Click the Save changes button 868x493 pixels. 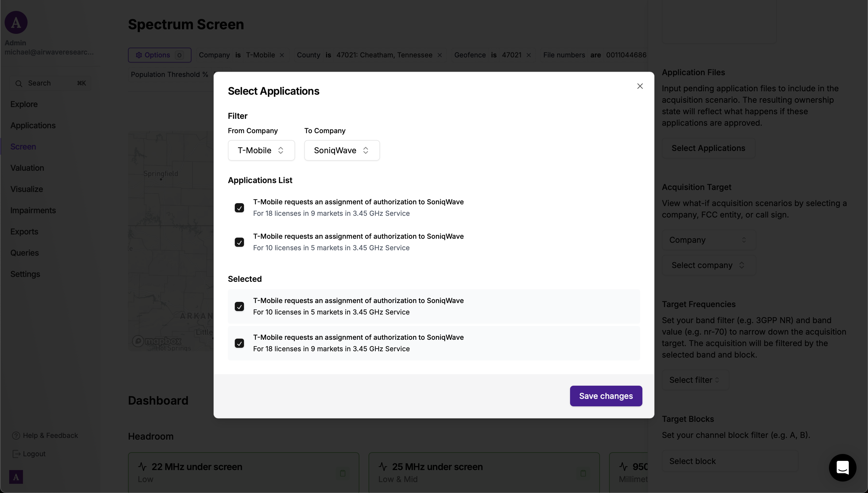[605, 396]
